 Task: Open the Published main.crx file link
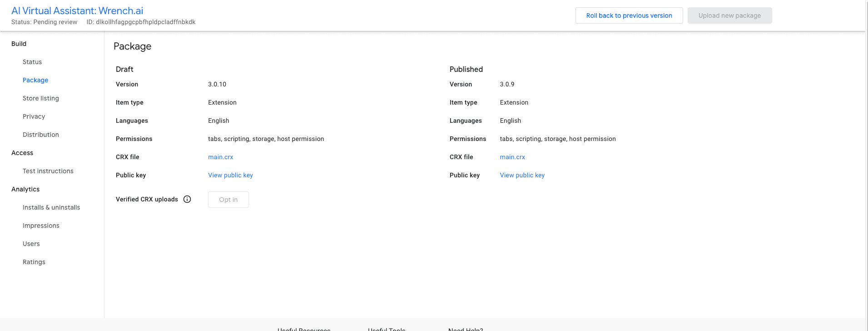512,157
